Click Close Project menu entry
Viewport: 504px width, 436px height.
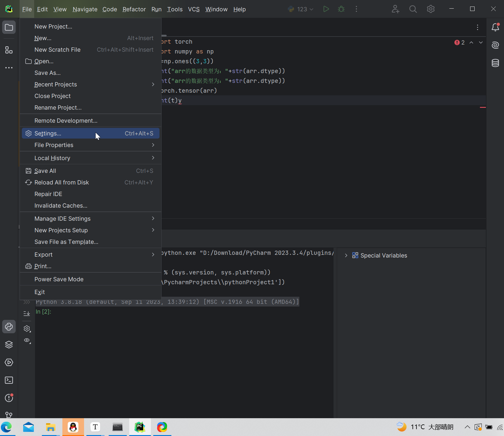(91, 96)
